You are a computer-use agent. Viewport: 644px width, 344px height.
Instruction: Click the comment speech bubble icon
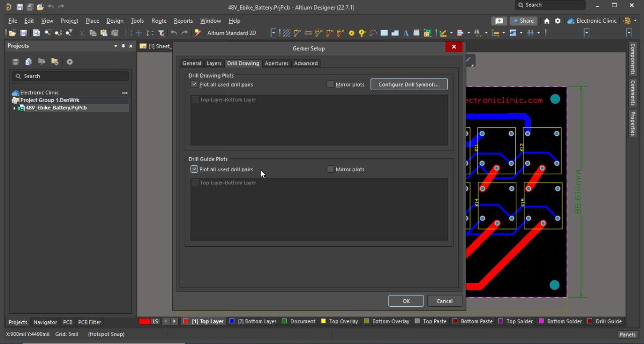499,21
